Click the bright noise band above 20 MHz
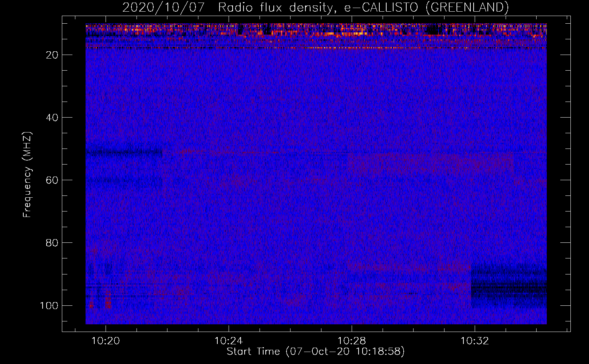Image resolution: width=589 pixels, height=364 pixels. click(x=316, y=36)
